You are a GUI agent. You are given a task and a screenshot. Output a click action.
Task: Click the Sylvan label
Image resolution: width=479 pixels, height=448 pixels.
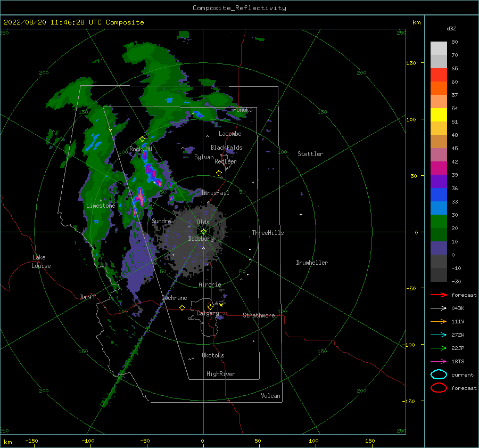(x=204, y=157)
